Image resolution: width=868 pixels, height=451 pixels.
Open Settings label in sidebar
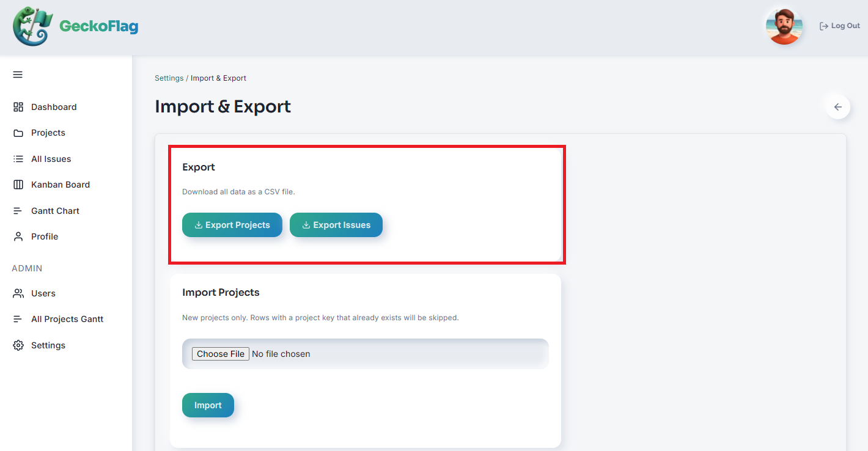tap(48, 345)
